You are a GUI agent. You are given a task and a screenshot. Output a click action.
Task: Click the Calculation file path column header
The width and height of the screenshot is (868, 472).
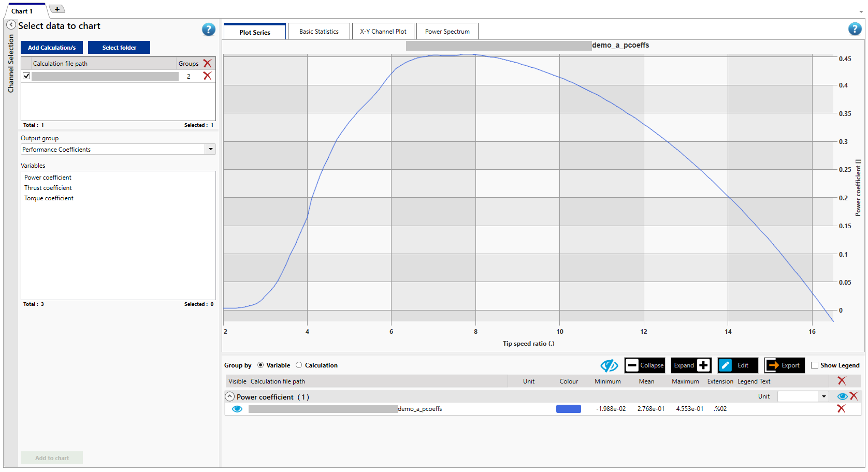click(x=60, y=64)
